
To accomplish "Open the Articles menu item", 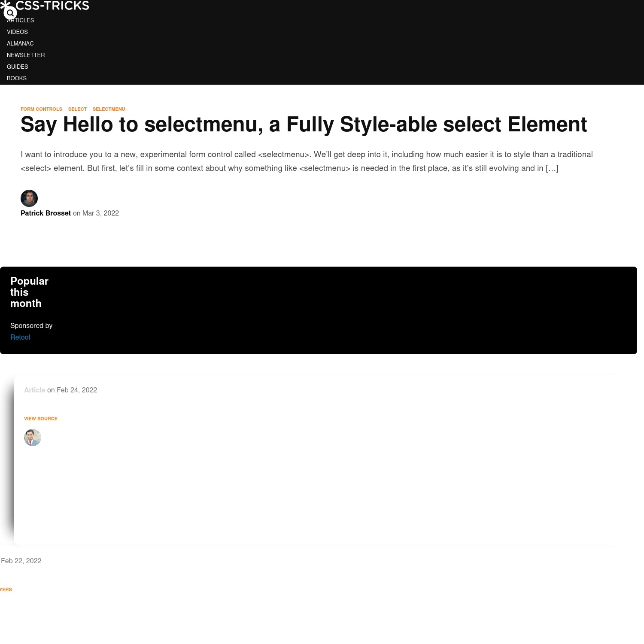I will [20, 20].
